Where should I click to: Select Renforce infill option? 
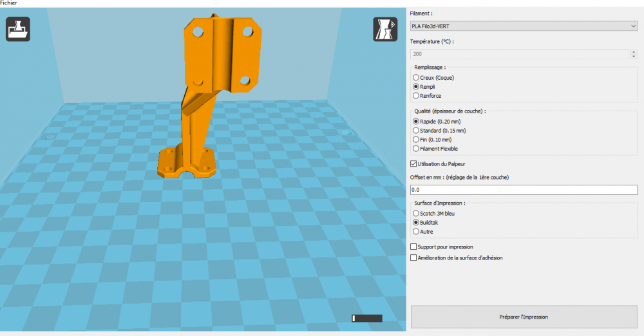[x=427, y=96]
